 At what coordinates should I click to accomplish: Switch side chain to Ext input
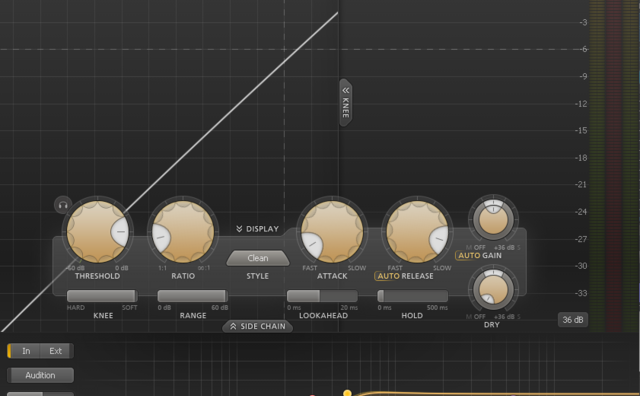[x=56, y=351]
